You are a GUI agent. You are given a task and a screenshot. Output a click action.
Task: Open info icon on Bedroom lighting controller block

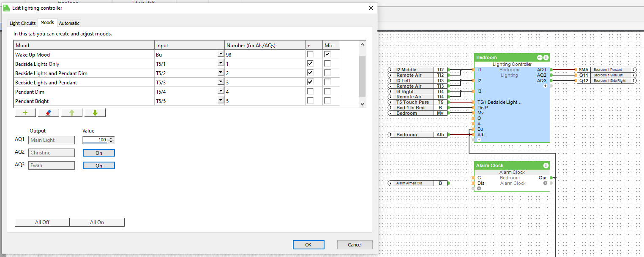pos(546,57)
